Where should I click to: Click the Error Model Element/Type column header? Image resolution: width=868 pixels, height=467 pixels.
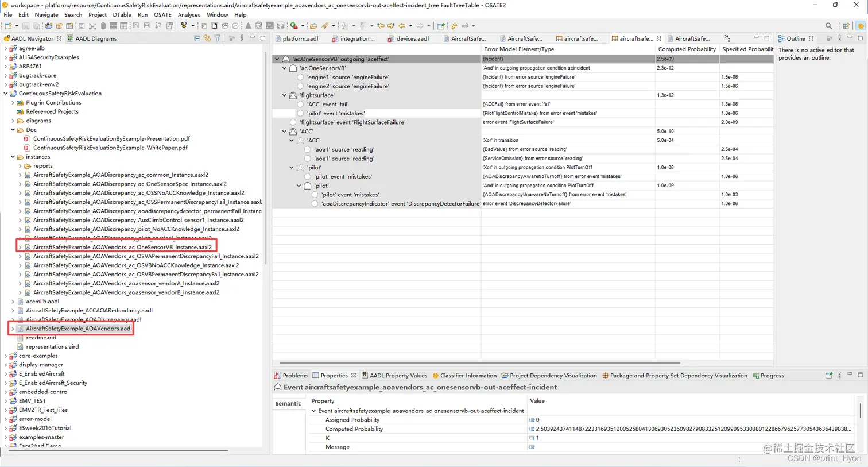click(x=568, y=49)
